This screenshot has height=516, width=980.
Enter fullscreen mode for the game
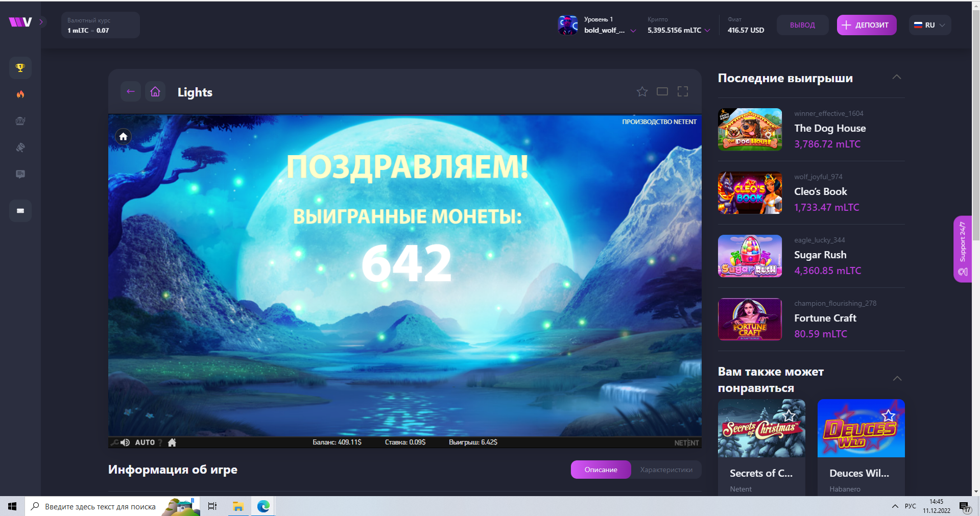coord(683,91)
